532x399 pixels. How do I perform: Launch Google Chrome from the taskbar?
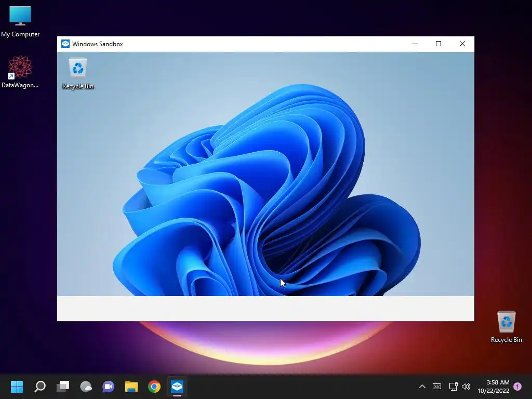coord(154,386)
